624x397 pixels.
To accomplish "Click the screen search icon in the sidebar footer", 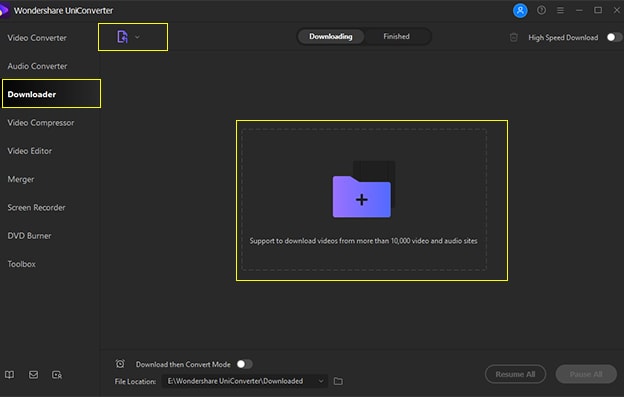I will (57, 375).
